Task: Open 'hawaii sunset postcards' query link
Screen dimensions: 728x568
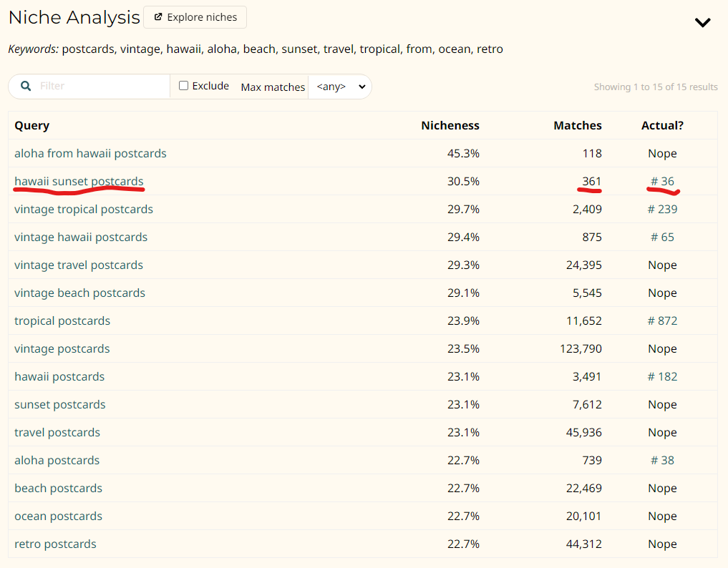Action: pos(79,182)
